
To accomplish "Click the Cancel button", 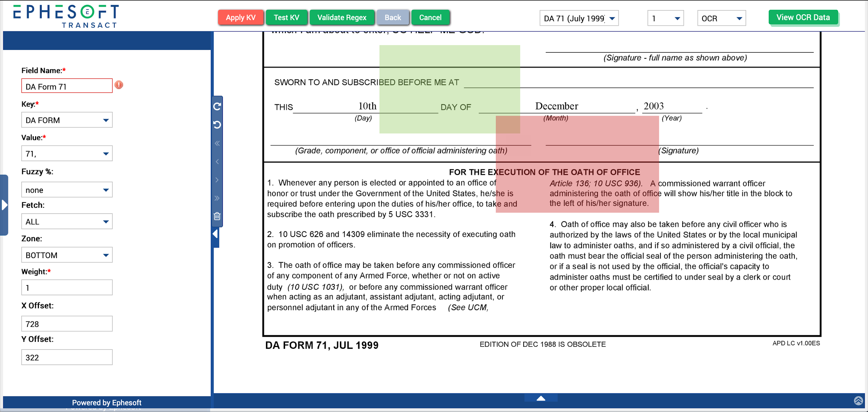I will [x=430, y=17].
